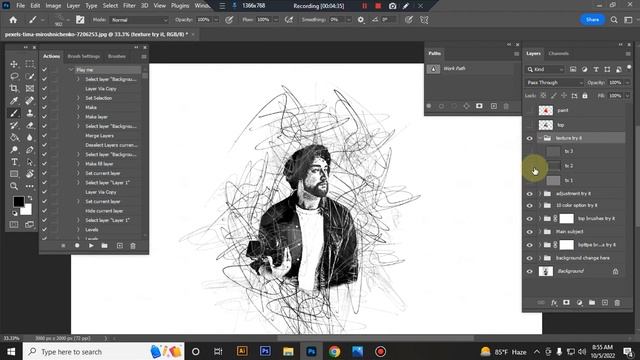The height and width of the screenshot is (360, 640).
Task: Begin recording an action
Action: pos(77,246)
